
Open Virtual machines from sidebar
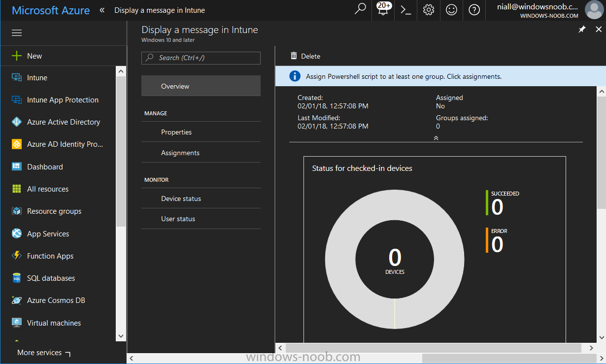pos(54,323)
